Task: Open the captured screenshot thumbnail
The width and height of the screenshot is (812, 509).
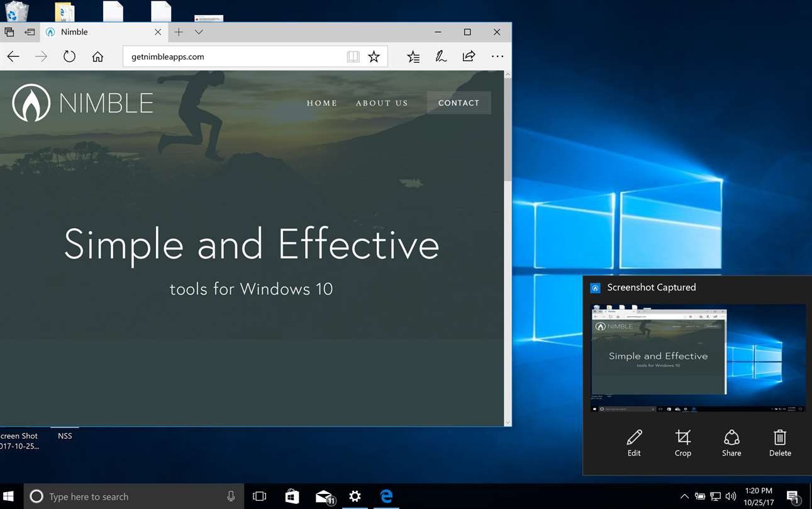Action: click(699, 358)
